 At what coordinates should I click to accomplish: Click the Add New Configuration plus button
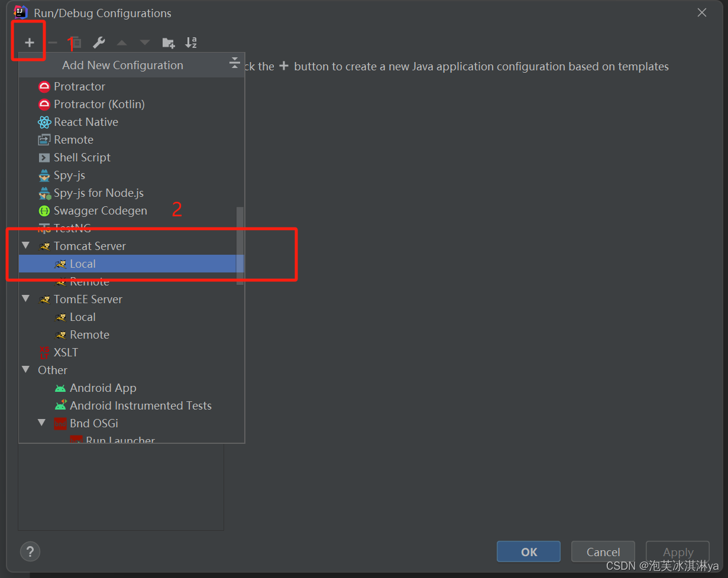pyautogui.click(x=30, y=43)
